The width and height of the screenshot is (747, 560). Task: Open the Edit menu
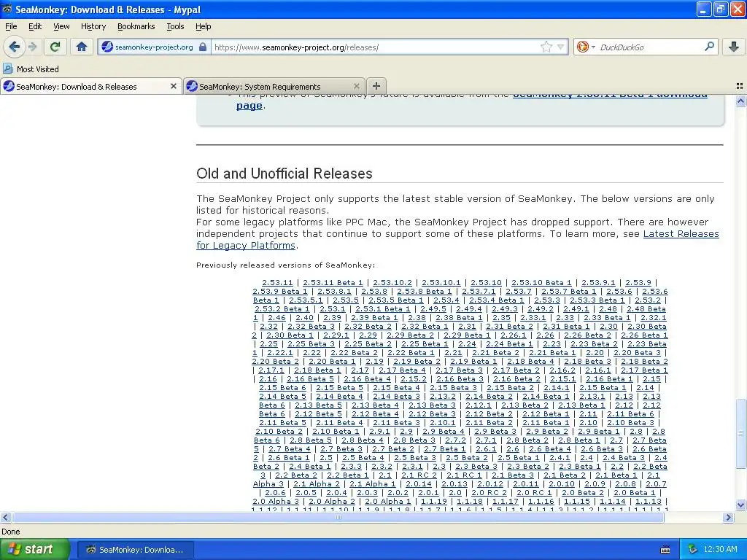pos(35,27)
